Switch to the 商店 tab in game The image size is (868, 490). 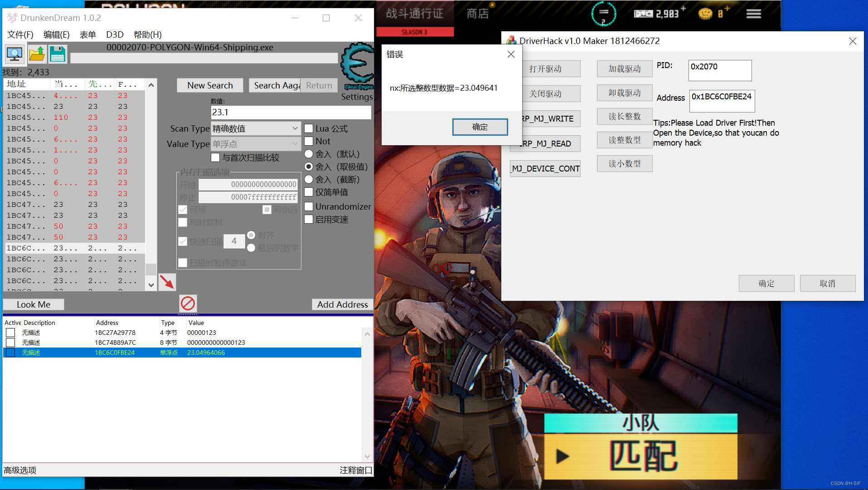478,14
